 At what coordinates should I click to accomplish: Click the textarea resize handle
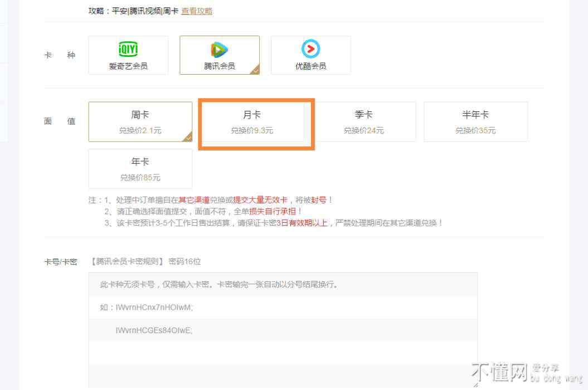[x=474, y=384]
